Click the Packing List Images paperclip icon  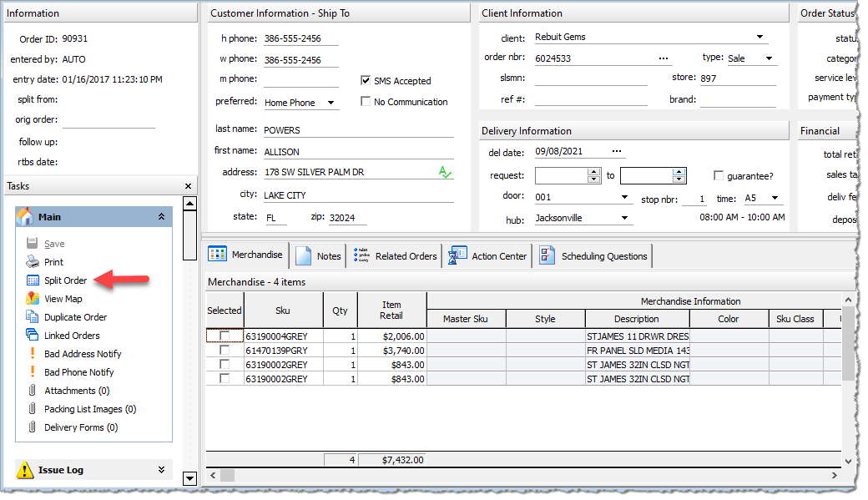coord(32,409)
